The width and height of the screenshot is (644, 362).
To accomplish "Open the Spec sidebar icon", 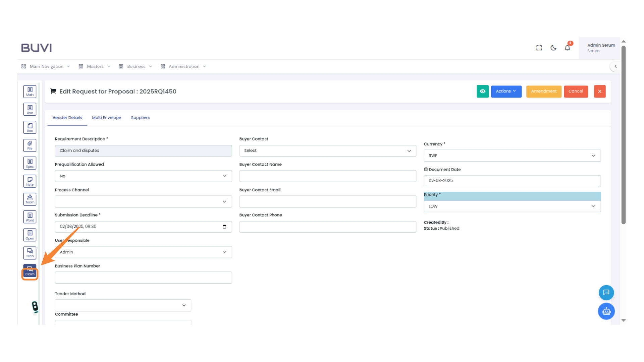I will (30, 163).
